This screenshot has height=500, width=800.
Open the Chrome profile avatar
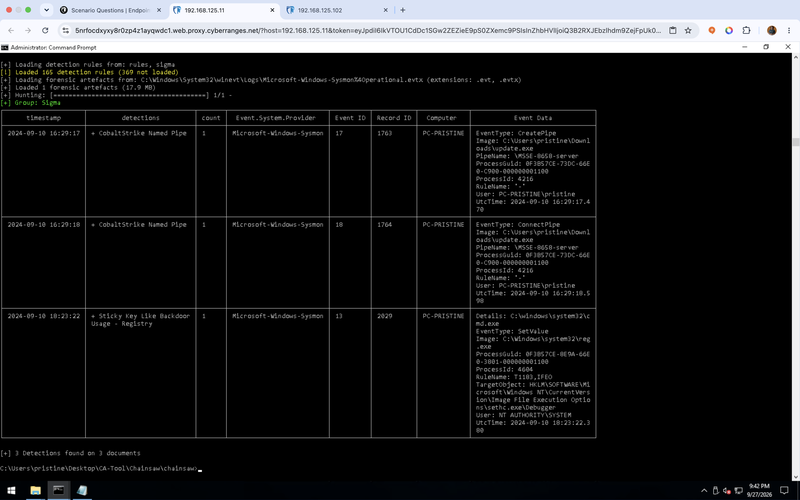point(771,31)
